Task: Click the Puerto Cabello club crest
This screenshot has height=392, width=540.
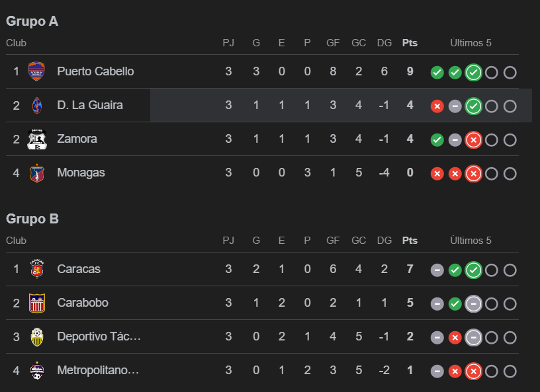Action: coord(36,71)
